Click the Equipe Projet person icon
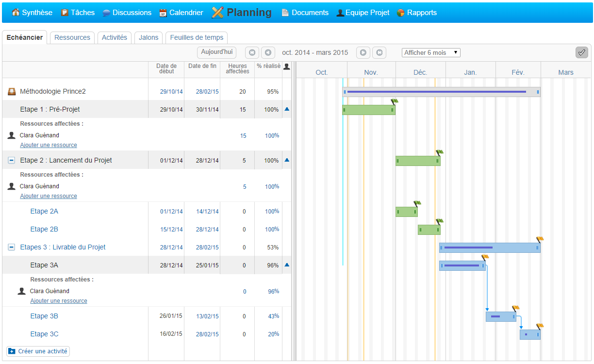 click(x=340, y=13)
